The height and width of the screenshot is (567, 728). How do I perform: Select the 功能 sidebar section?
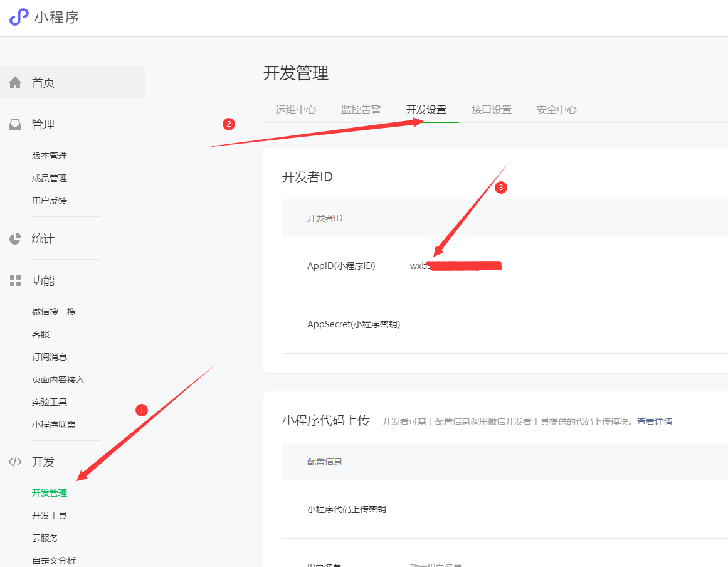(43, 280)
